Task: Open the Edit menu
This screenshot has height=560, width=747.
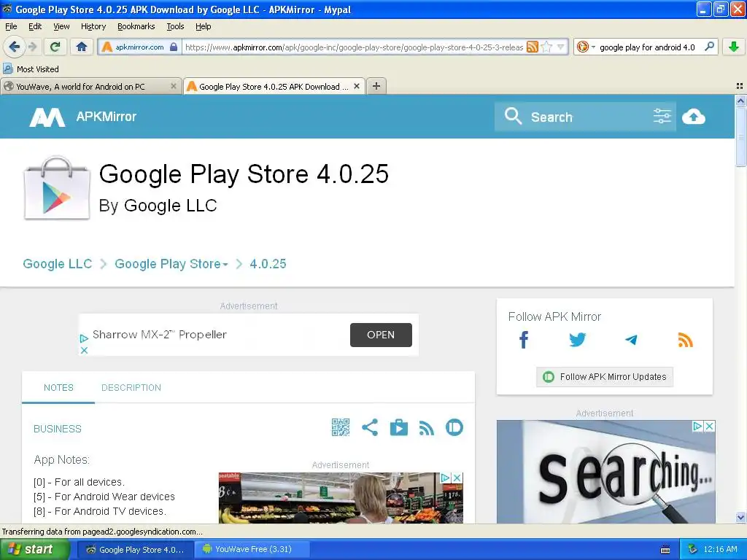Action: tap(35, 26)
